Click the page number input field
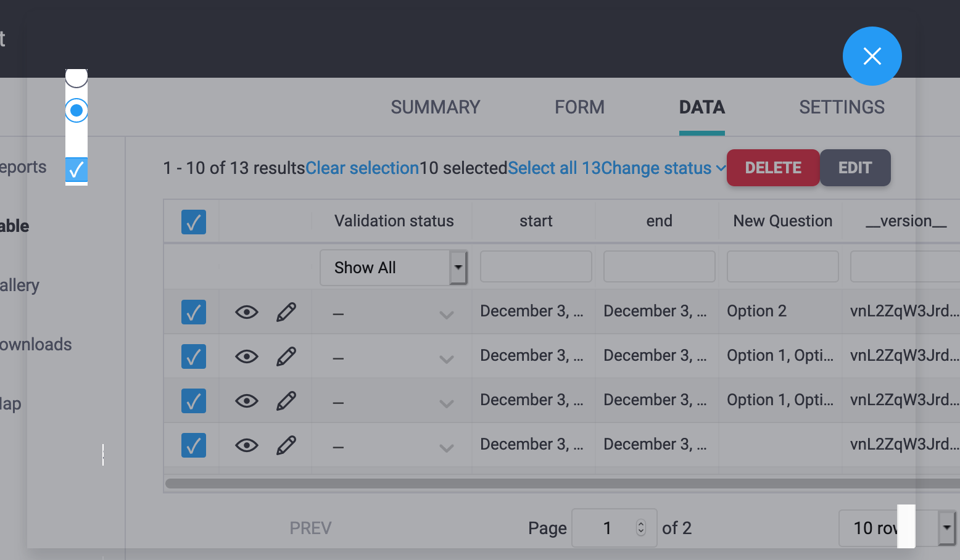This screenshot has height=560, width=960. 608,527
